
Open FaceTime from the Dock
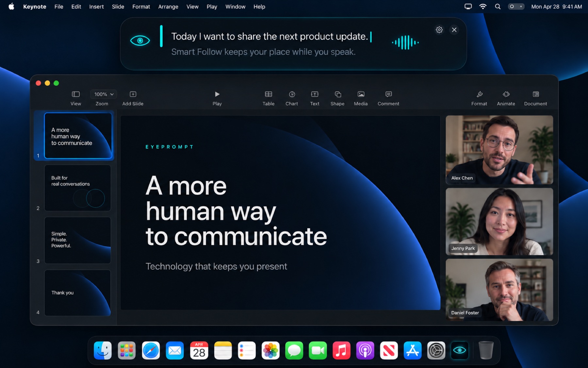click(318, 350)
